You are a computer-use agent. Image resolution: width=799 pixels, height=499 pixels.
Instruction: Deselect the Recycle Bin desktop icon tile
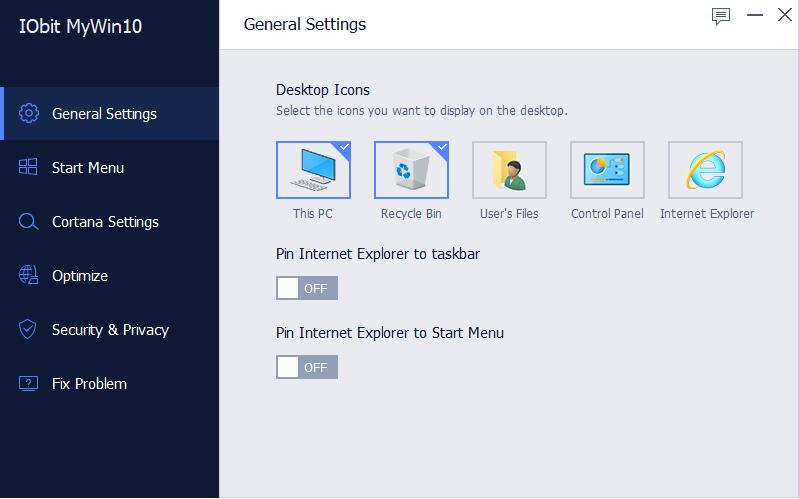(x=411, y=170)
